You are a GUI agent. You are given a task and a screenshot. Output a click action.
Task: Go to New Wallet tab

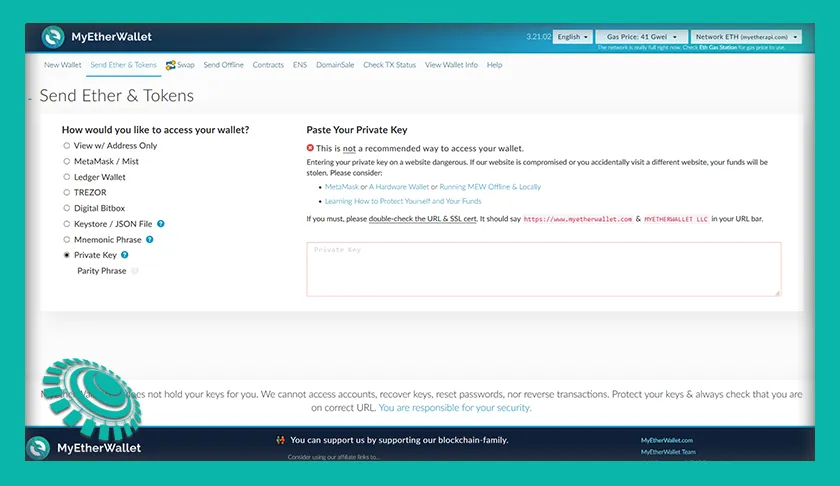click(63, 65)
